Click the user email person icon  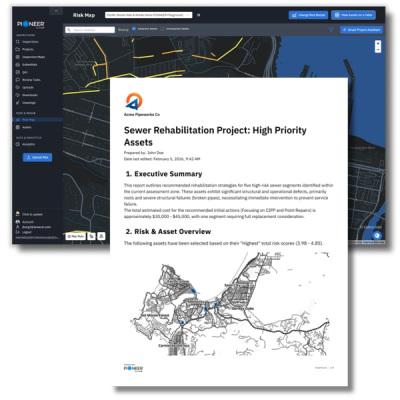pos(18,227)
